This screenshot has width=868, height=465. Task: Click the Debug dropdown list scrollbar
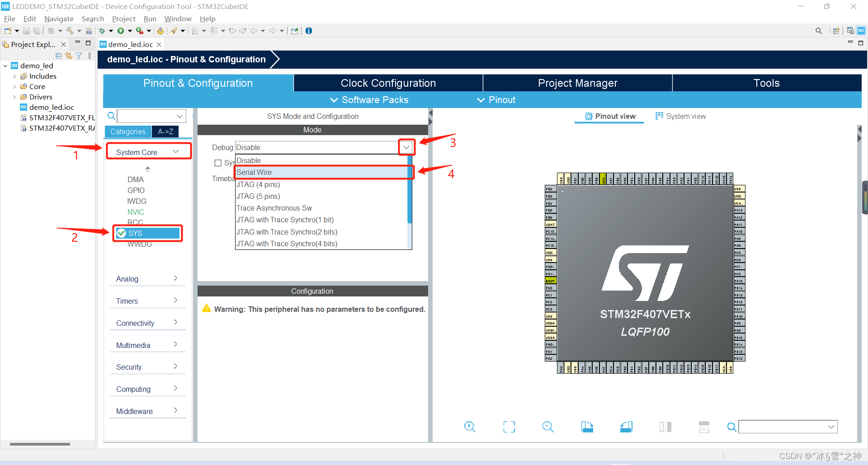click(410, 190)
